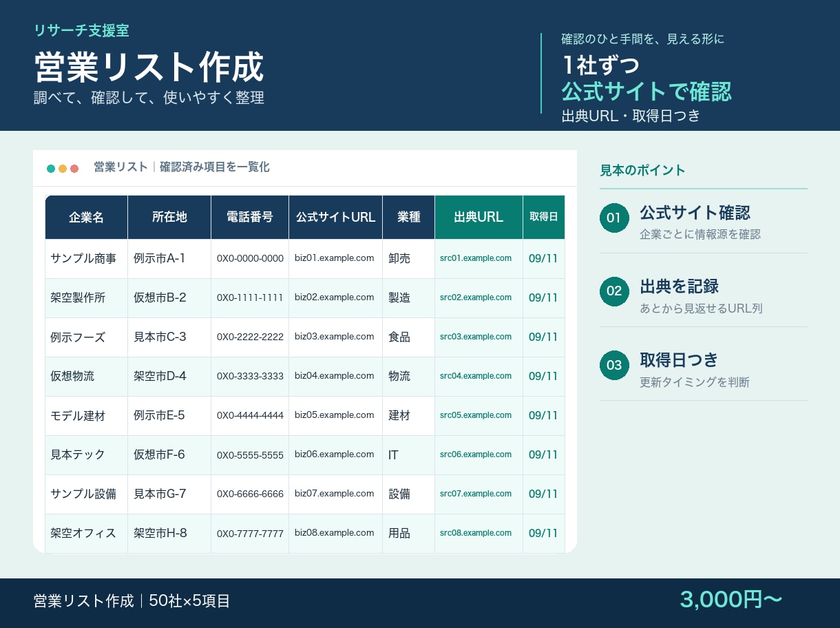
Task: Click the 架空製作所 company cell
Action: click(87, 298)
